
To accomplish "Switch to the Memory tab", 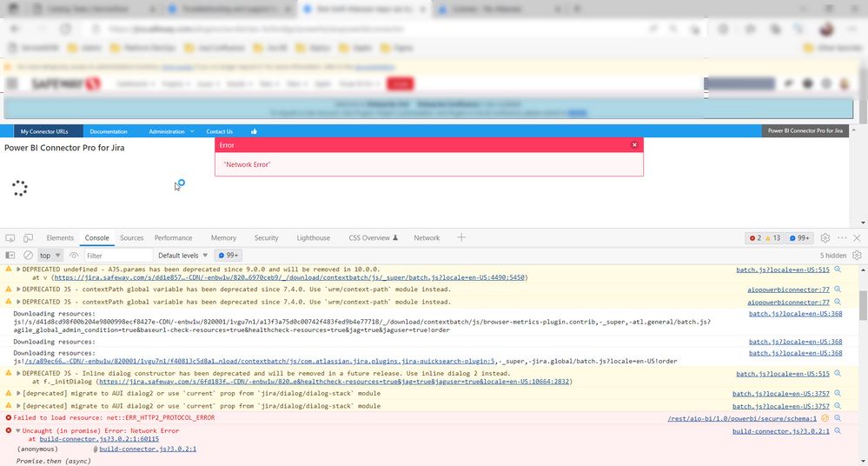I will (223, 237).
